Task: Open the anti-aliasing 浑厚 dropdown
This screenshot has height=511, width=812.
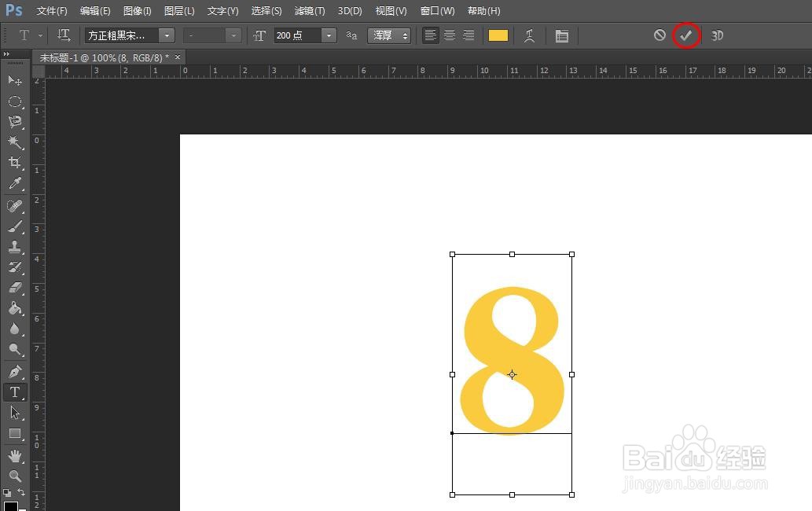Action: click(x=389, y=35)
